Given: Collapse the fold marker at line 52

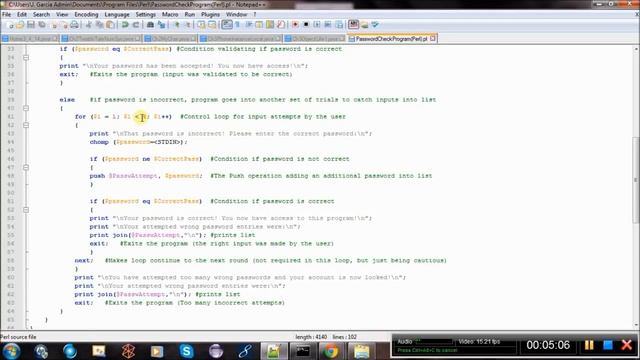Looking at the screenshot, I should point(26,210).
